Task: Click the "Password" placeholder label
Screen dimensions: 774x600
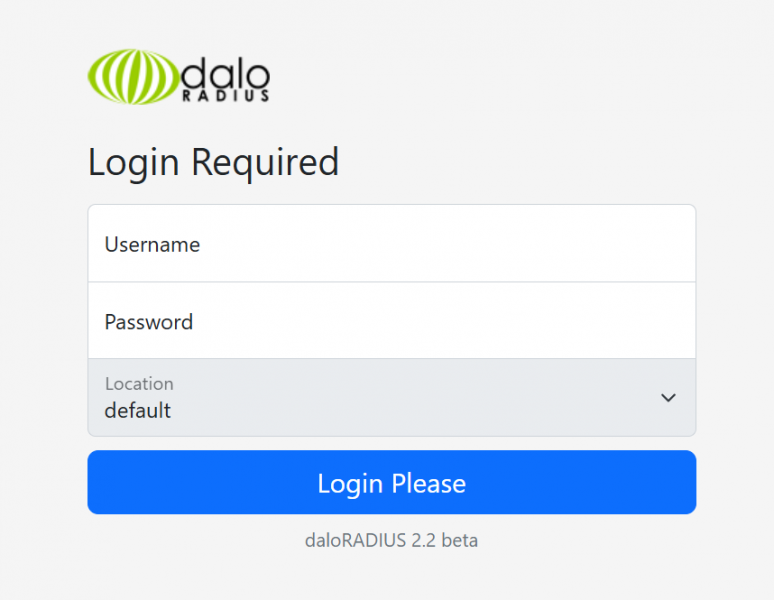Action: click(149, 322)
